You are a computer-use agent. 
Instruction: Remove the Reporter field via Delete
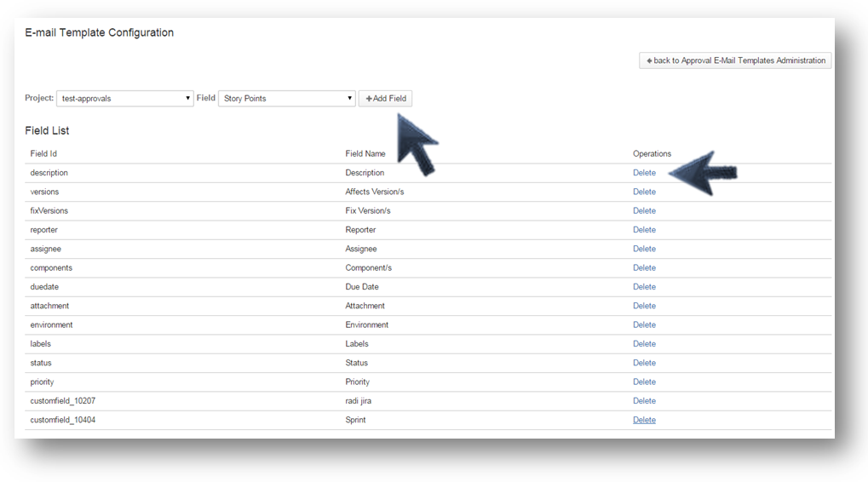(644, 230)
